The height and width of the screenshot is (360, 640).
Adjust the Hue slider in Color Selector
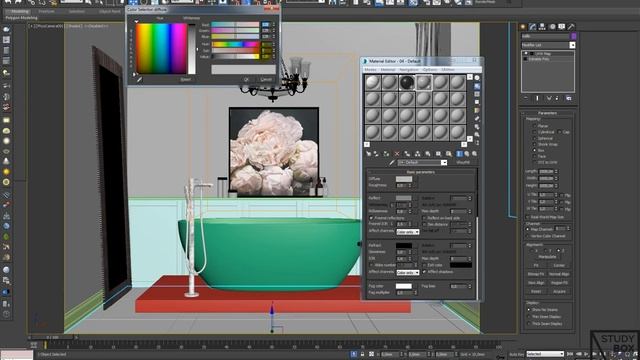[235, 44]
